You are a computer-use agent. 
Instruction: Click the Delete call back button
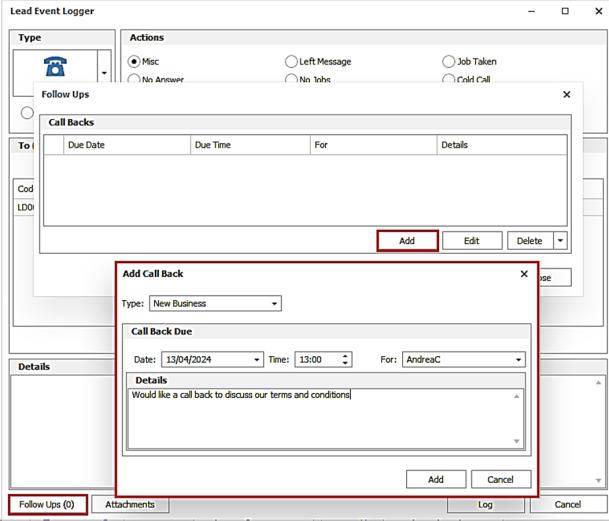tap(530, 241)
